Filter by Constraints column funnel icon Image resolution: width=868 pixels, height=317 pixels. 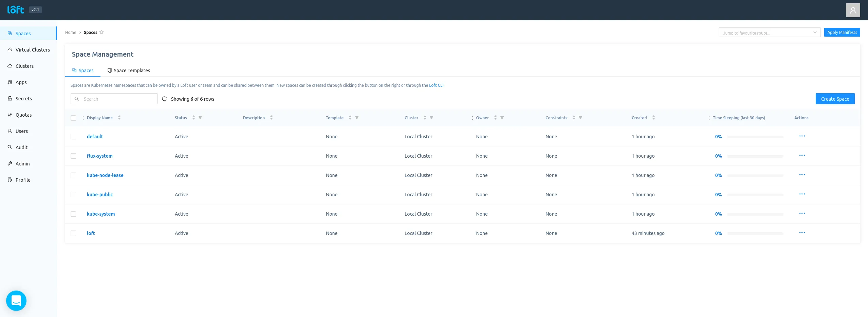[x=580, y=118]
